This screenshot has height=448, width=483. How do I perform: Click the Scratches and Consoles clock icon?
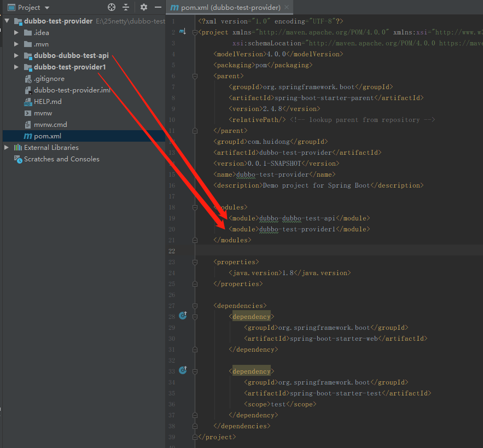point(18,159)
